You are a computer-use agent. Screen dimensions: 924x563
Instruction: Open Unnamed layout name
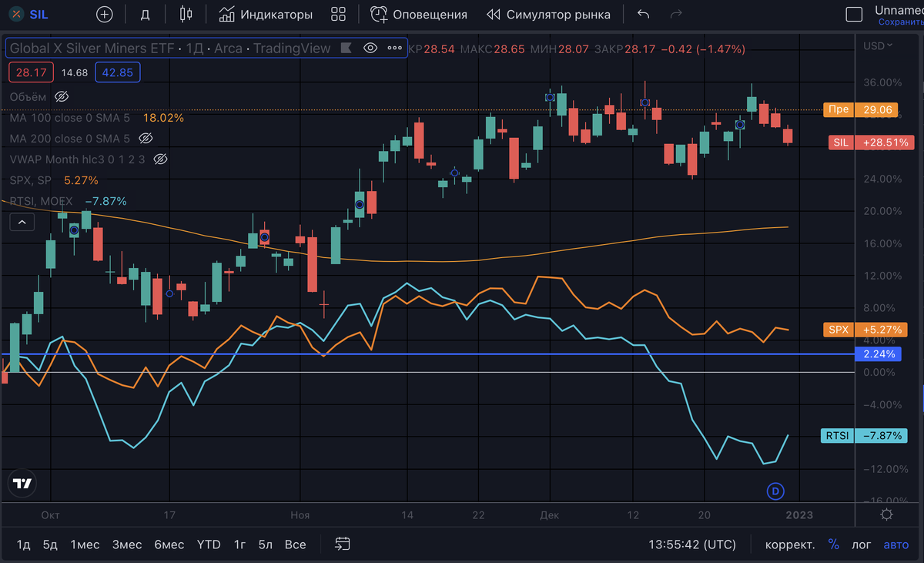click(x=899, y=10)
